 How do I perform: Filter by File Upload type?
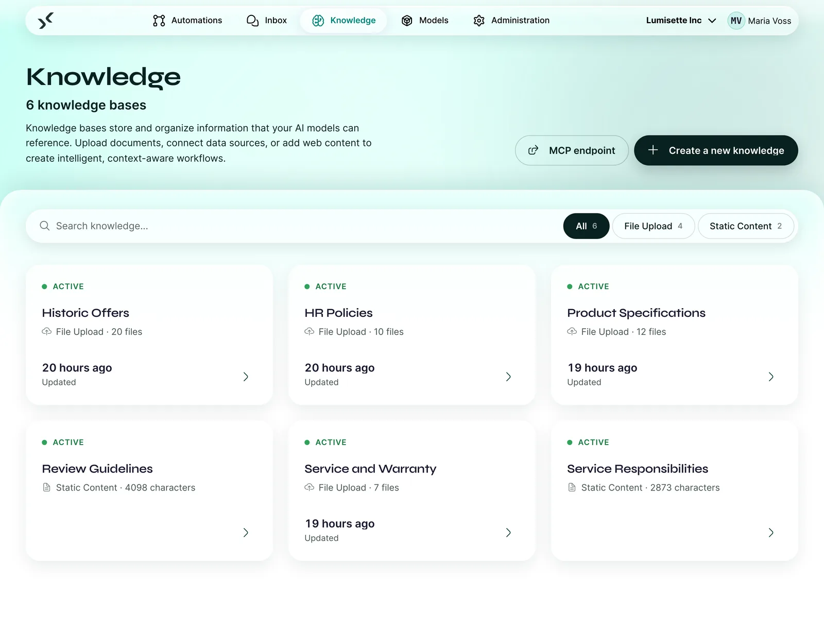[654, 226]
